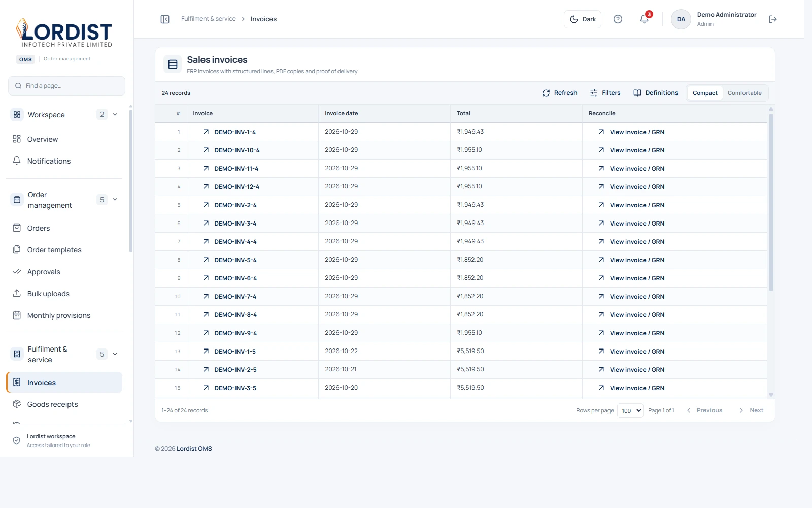
Task: Click total ₹5,519.50 of DEMO-INV-2-5
Action: (x=470, y=369)
